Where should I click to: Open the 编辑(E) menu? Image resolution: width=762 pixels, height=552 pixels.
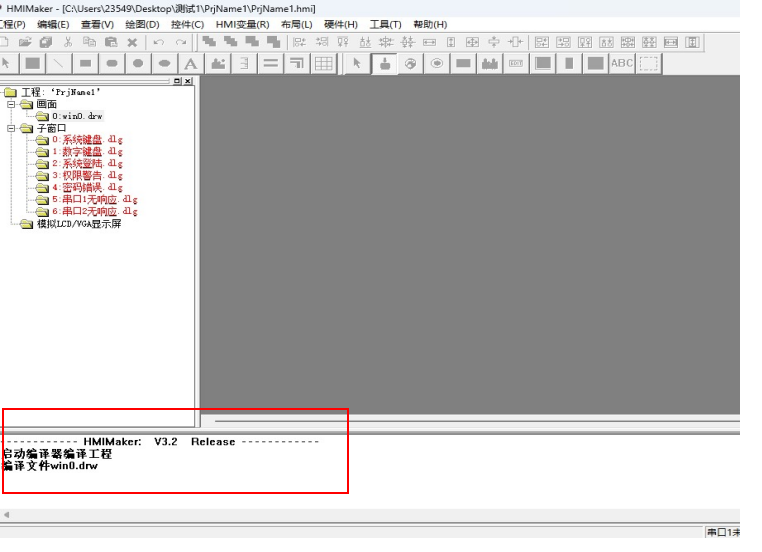(x=53, y=24)
